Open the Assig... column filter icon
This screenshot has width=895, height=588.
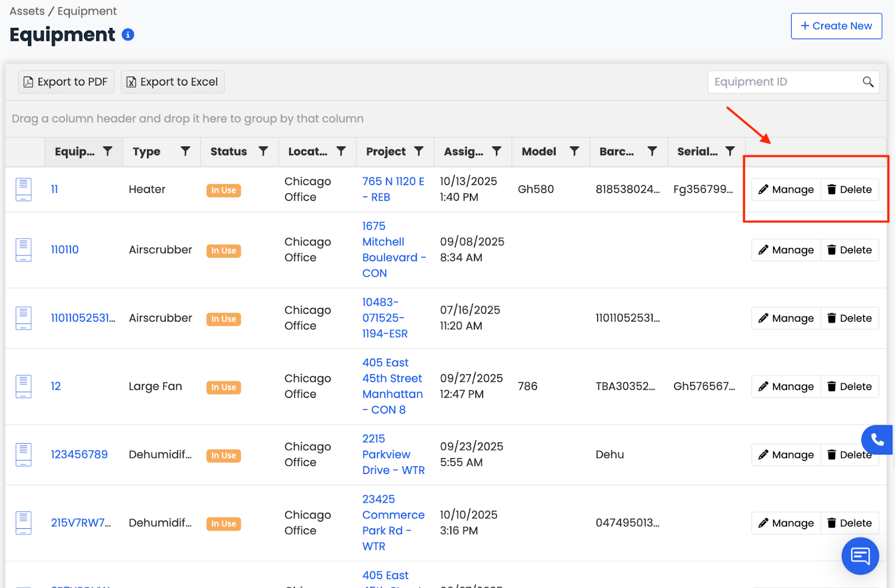click(x=497, y=151)
